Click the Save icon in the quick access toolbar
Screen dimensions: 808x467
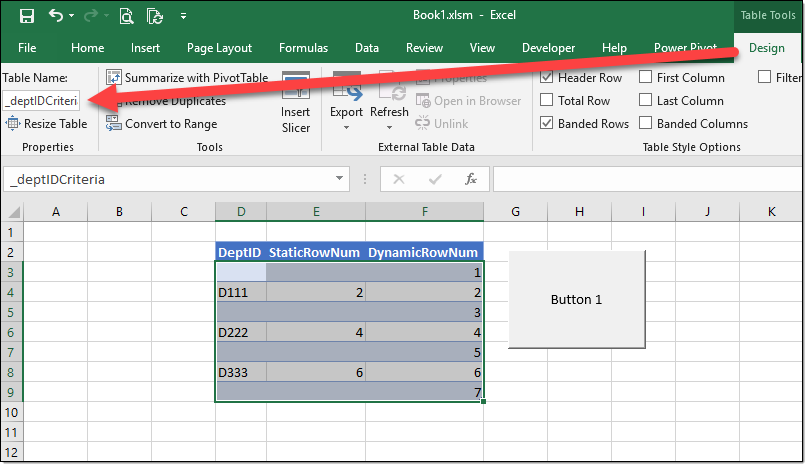tap(26, 16)
